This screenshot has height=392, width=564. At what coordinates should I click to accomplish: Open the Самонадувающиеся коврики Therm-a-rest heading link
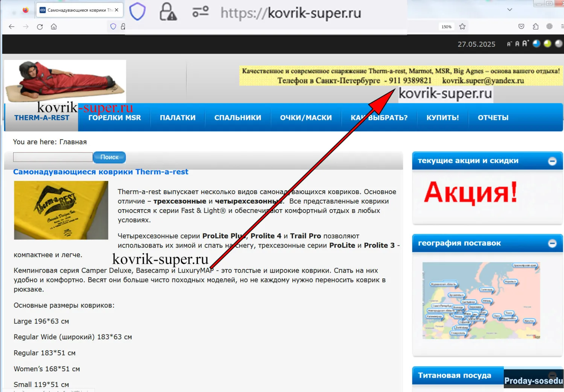100,172
